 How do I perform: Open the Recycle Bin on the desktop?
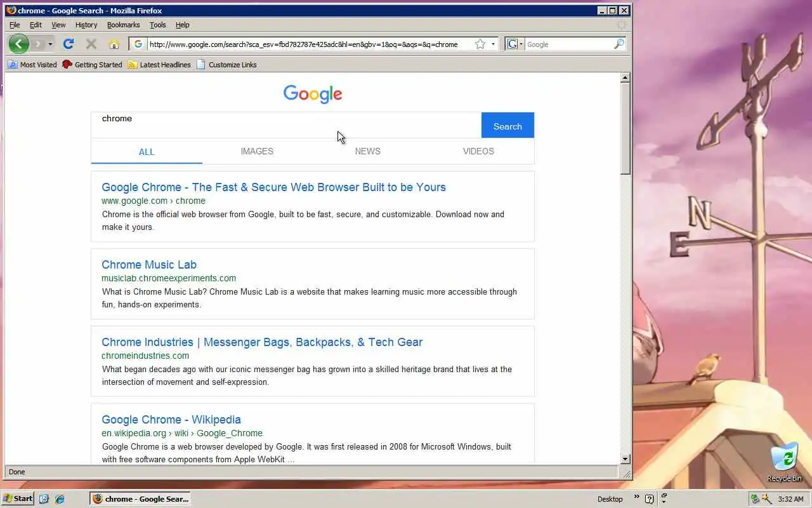click(785, 462)
